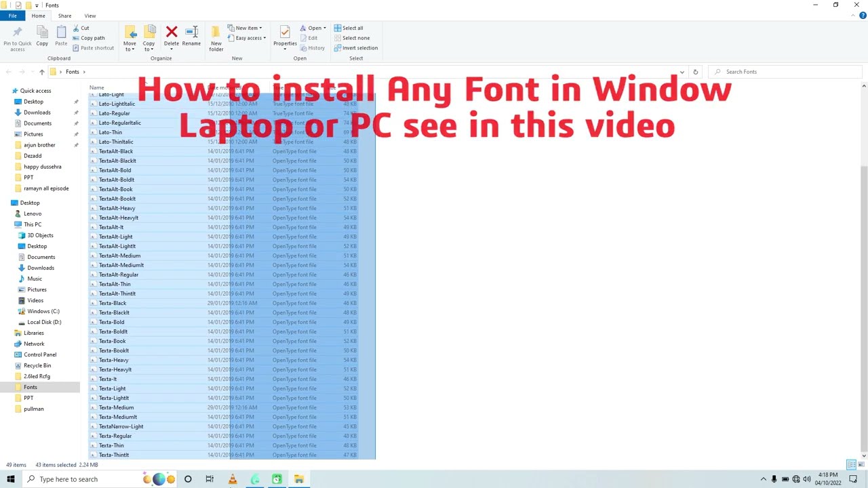Go up one folder level arrow
The image size is (868, 488).
click(41, 72)
